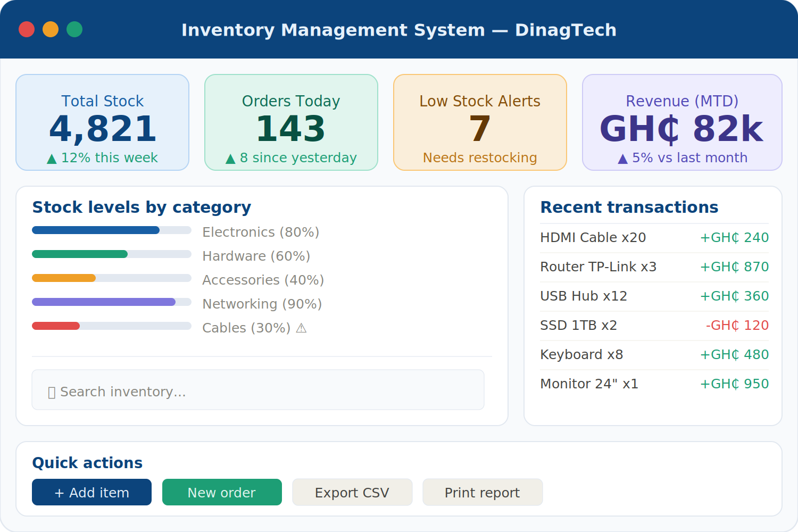
Task: Click the Print report button
Action: (483, 492)
